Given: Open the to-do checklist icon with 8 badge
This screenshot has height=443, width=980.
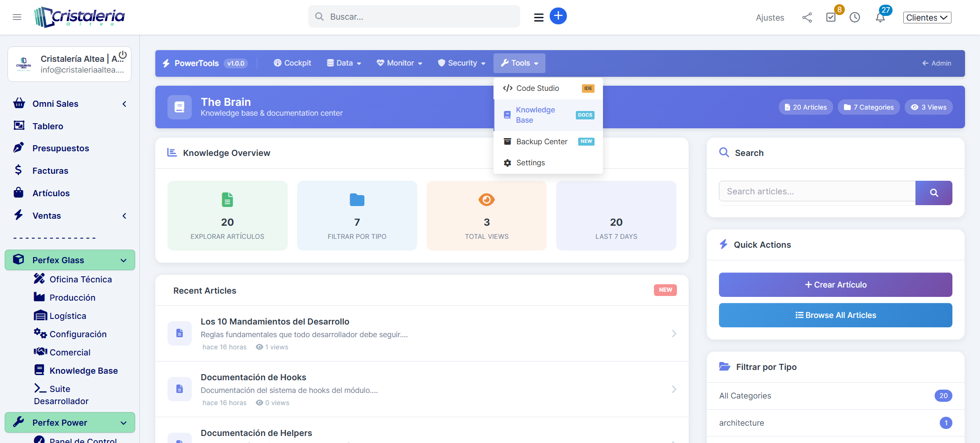Looking at the screenshot, I should [831, 17].
